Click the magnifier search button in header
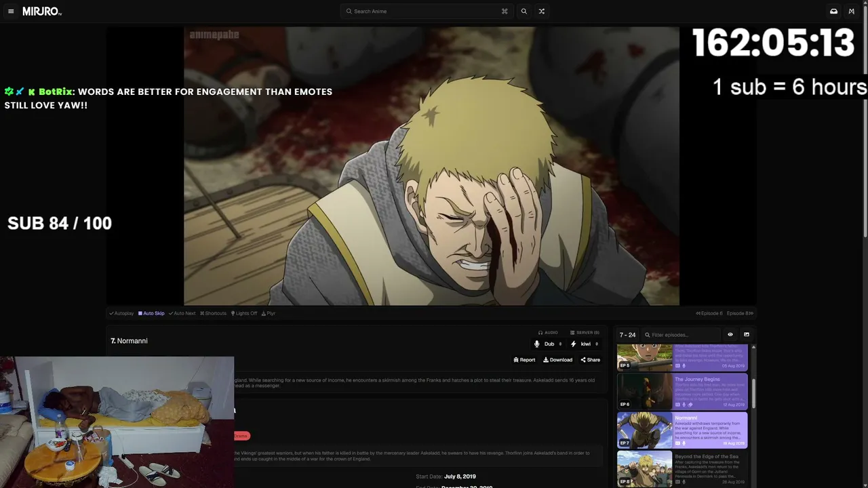868x488 pixels. click(524, 12)
